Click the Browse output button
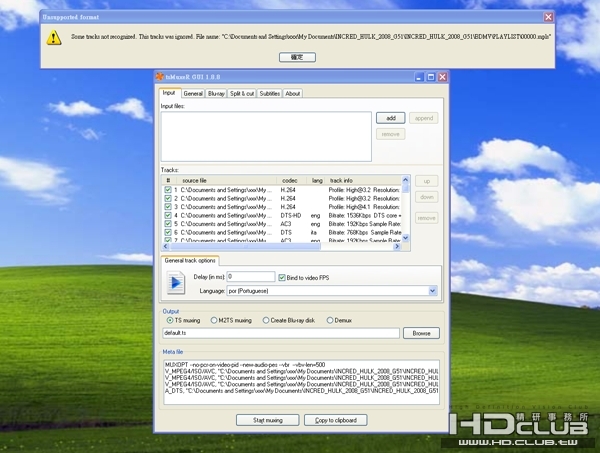 421,333
